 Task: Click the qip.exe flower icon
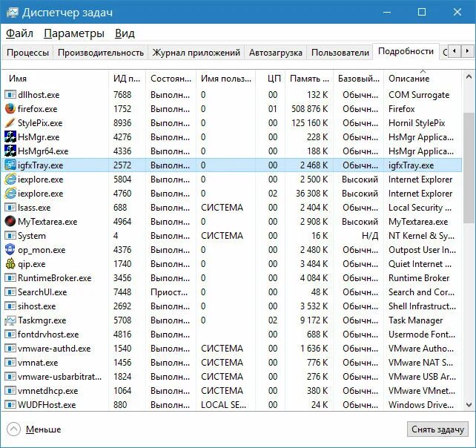coord(10,263)
